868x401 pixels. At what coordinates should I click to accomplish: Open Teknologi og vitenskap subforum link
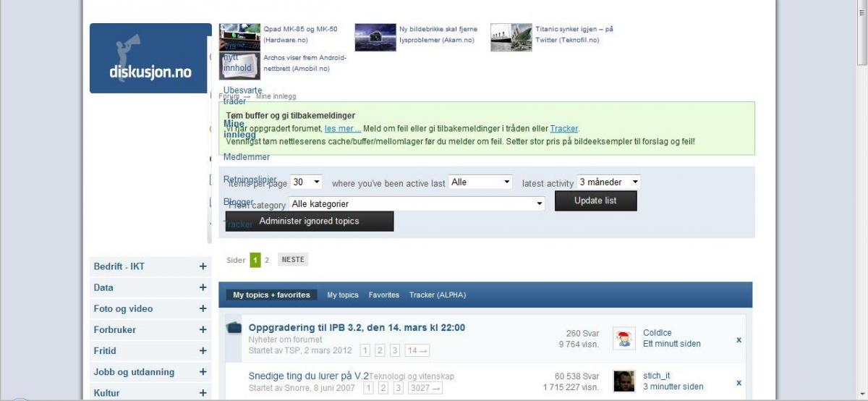(412, 376)
